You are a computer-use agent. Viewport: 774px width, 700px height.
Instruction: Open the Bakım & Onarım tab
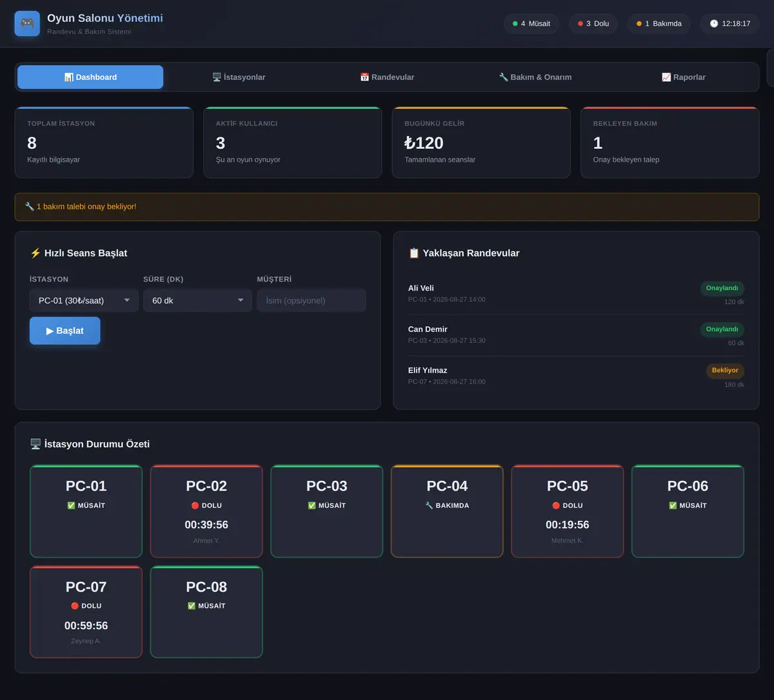coord(535,77)
